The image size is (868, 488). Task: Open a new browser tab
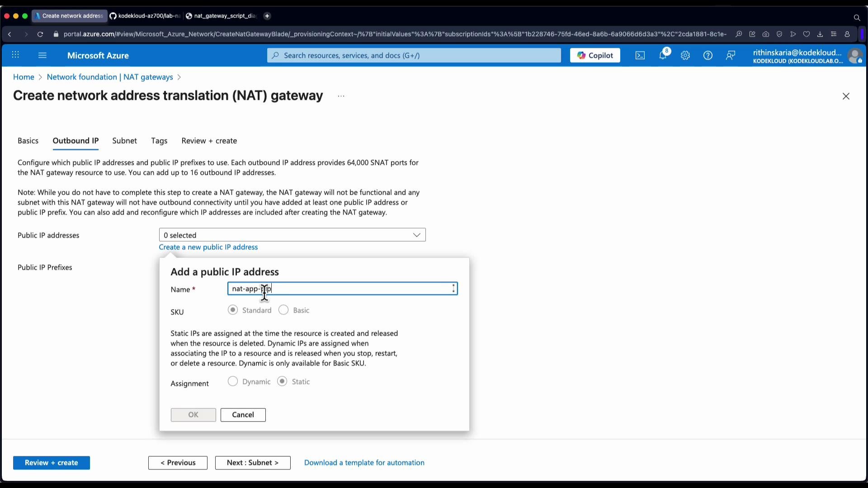(x=267, y=16)
